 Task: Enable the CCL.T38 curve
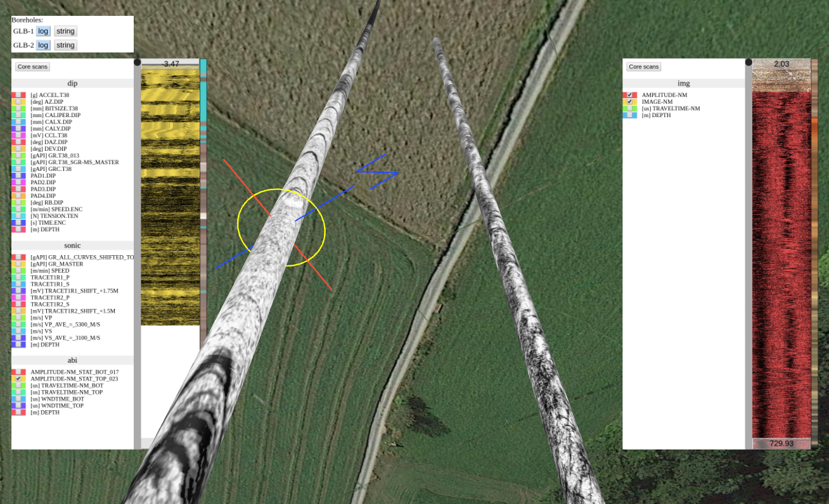pos(19,135)
